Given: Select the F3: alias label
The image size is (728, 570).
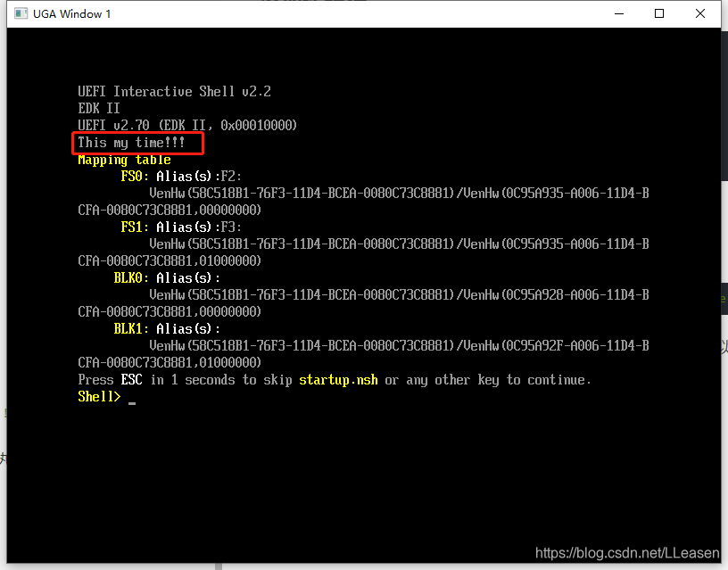Looking at the screenshot, I should point(231,227).
